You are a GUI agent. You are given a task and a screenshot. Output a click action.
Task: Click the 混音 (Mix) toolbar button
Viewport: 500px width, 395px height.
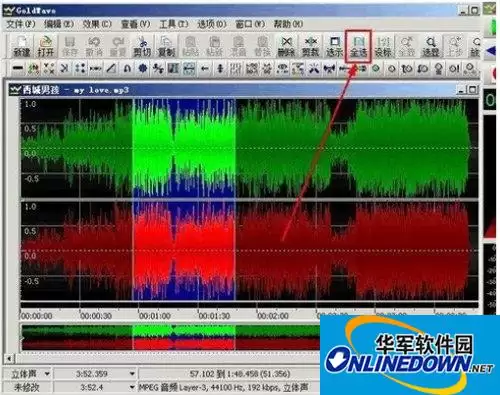click(238, 46)
